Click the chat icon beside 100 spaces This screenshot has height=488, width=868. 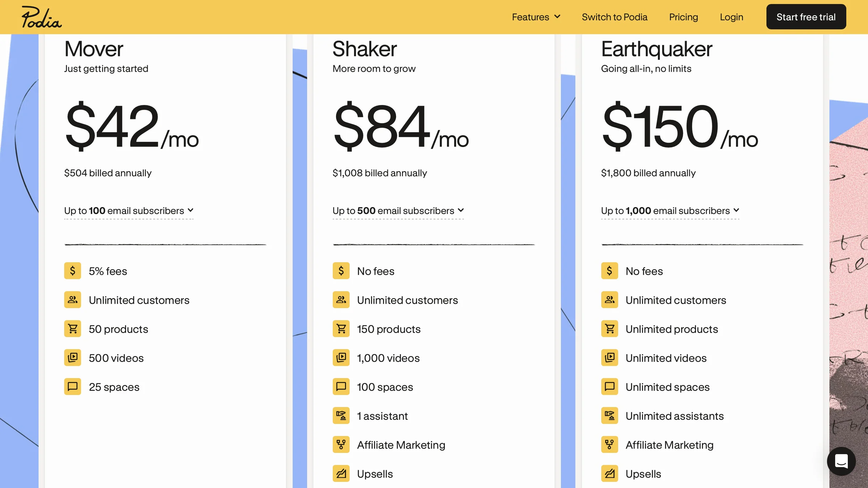point(341,387)
